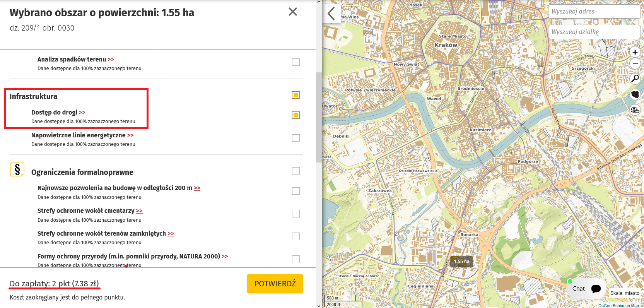Open the OnGeo Business Map link

point(618,305)
